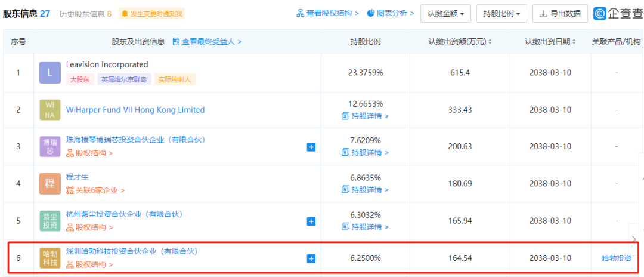Click the 实际控制人 tag

click(175, 79)
